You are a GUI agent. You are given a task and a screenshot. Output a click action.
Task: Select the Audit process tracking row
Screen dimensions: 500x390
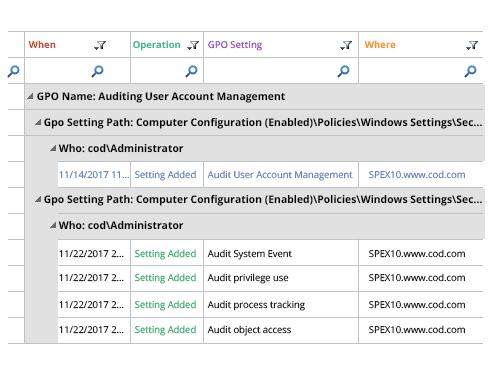(270, 305)
